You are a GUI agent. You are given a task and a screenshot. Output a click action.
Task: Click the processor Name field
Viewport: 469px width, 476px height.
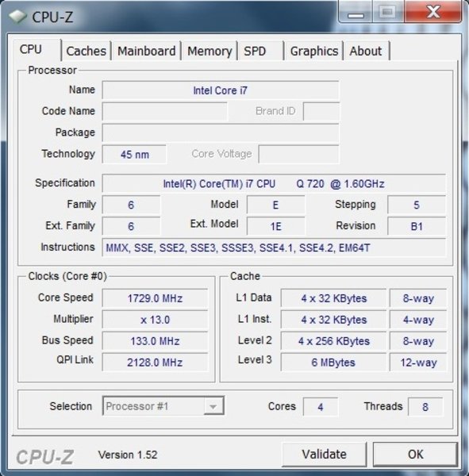tap(221, 90)
